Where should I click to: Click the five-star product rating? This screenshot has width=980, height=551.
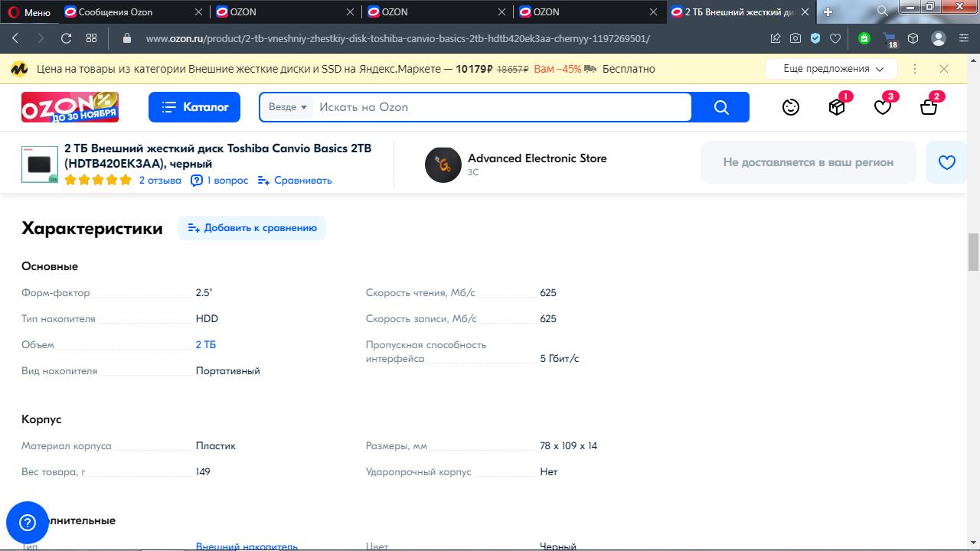(x=98, y=181)
